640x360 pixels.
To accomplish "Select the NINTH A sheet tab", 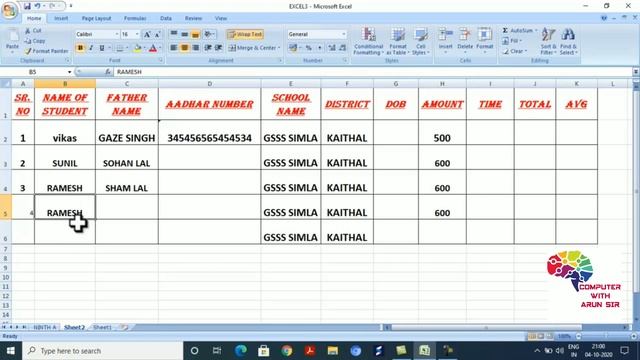I will pyautogui.click(x=44, y=327).
